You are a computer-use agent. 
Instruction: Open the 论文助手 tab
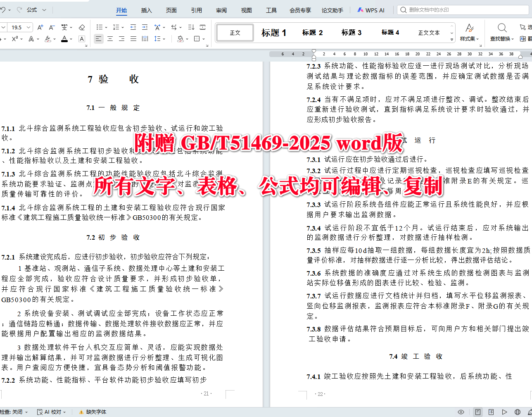(332, 10)
